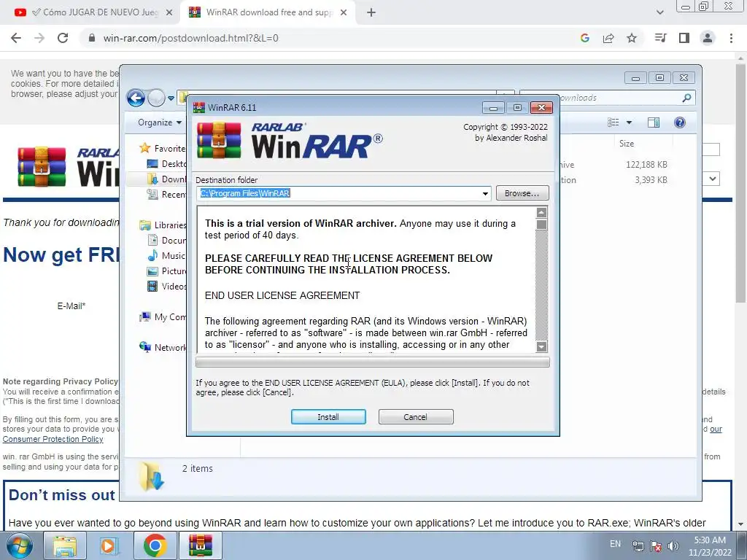Go forward in Explorer window
Screen dimensions: 747x560
tap(156, 98)
